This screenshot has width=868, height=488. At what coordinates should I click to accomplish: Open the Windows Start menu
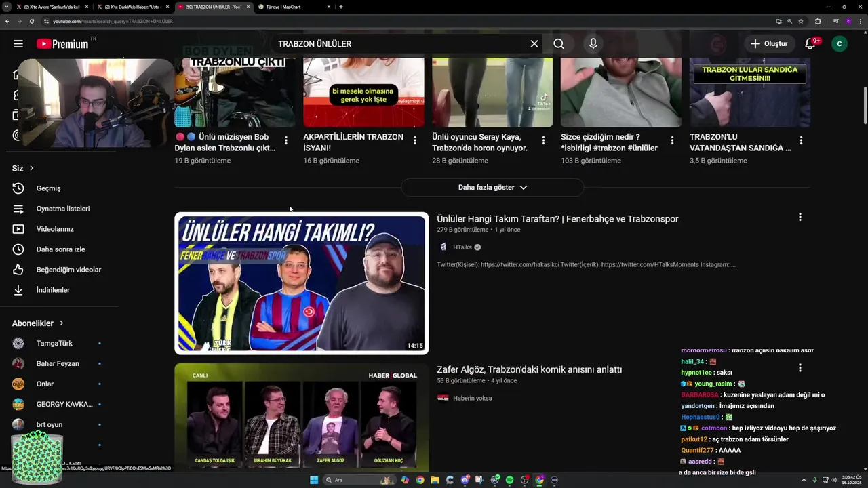[x=314, y=480]
